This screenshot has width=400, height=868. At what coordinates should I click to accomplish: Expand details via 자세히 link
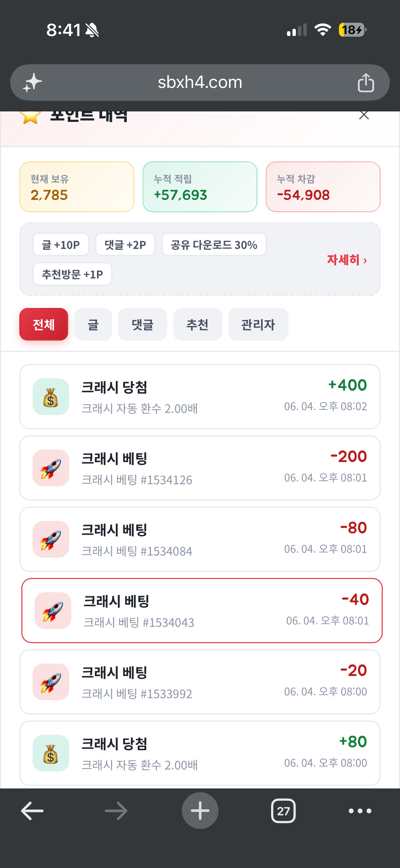tap(347, 260)
